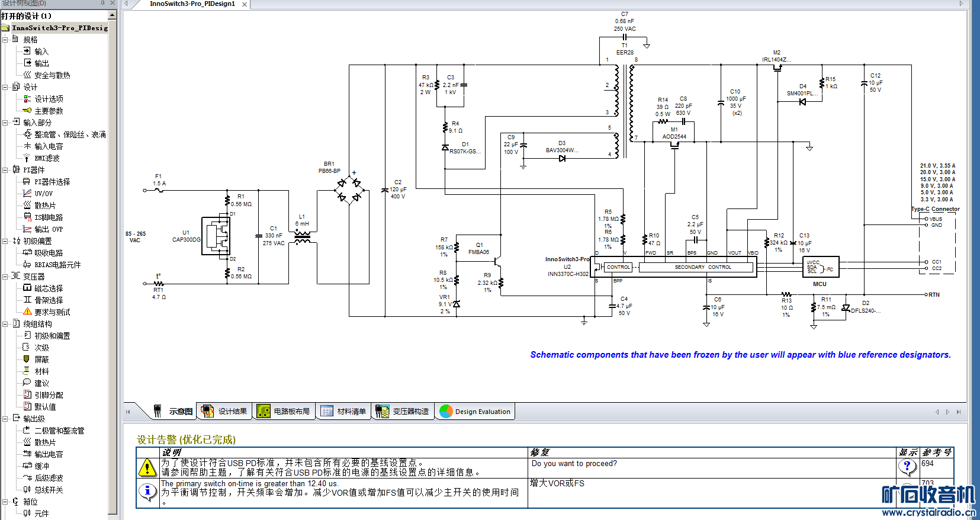Click the warning icon beside 要求与测试
The height and width of the screenshot is (520, 980).
[27, 312]
